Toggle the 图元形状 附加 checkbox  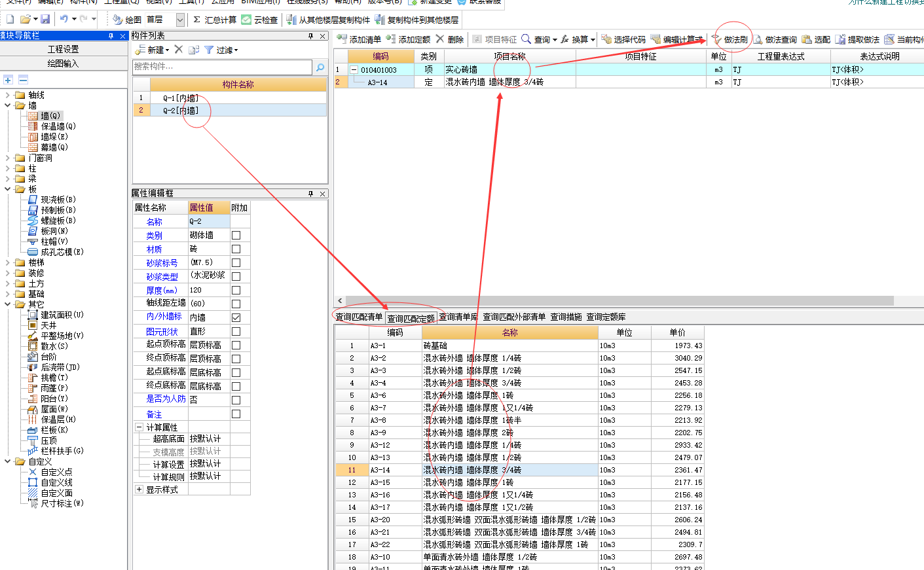(x=236, y=331)
